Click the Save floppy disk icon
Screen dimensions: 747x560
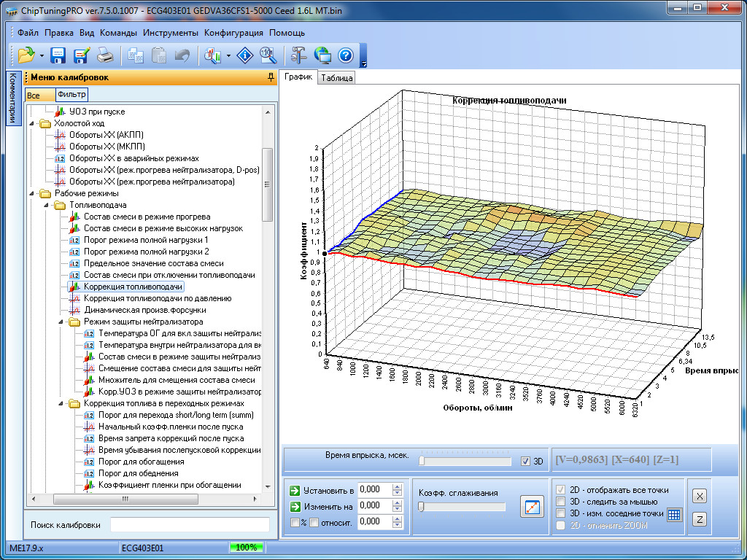(x=58, y=55)
